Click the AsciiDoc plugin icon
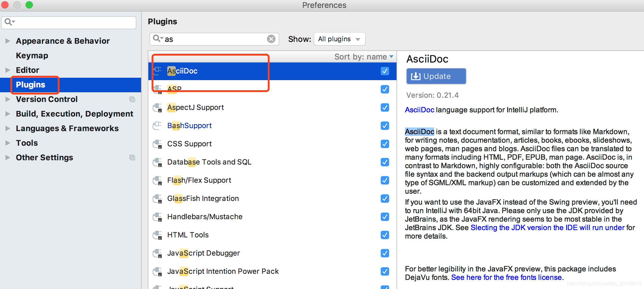The image size is (644, 289). point(157,71)
